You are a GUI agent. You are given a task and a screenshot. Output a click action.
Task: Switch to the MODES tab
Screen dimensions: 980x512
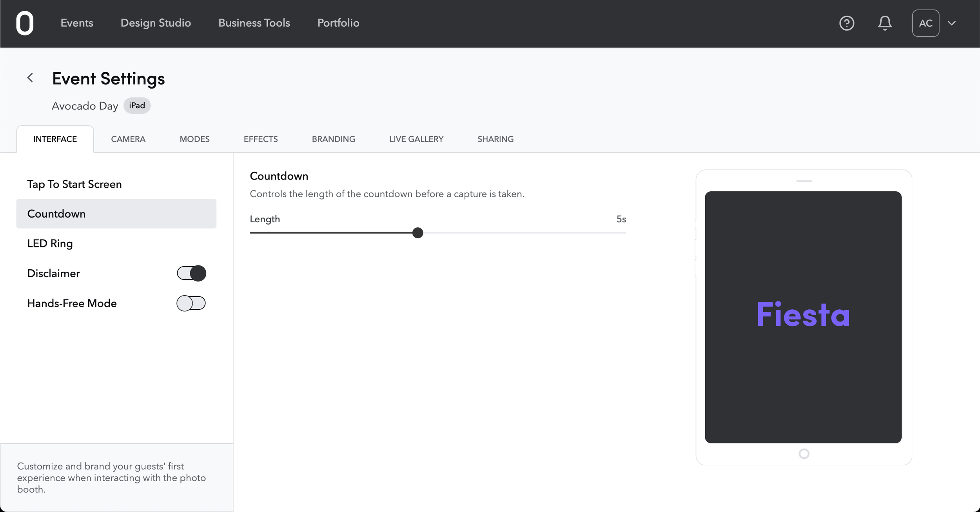(x=194, y=139)
